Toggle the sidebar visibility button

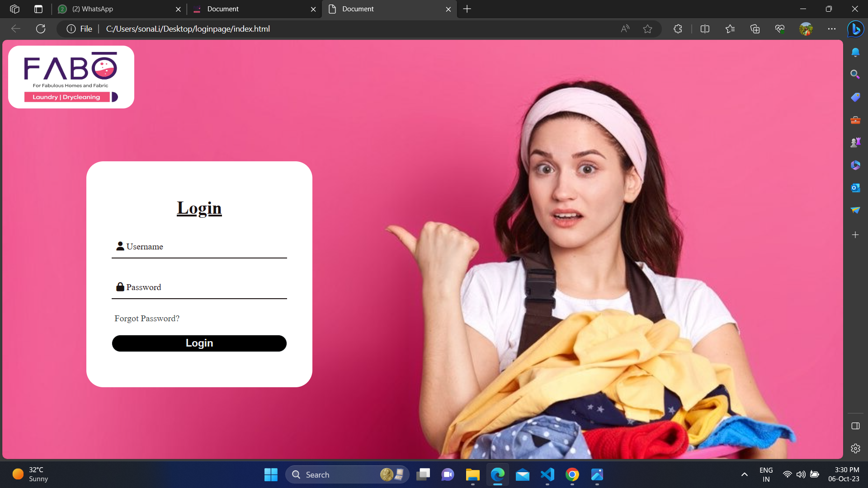coord(855,426)
